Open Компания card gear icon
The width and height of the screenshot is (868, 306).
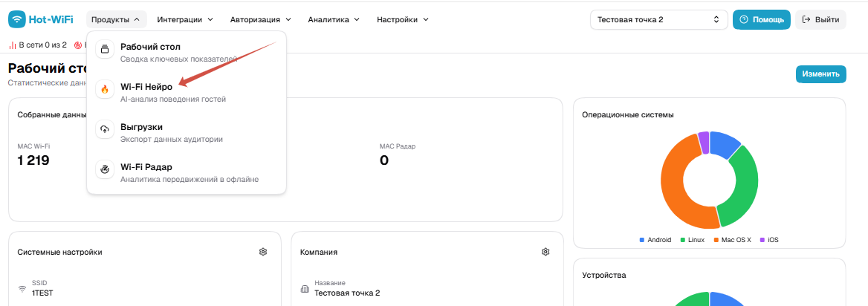(x=545, y=252)
